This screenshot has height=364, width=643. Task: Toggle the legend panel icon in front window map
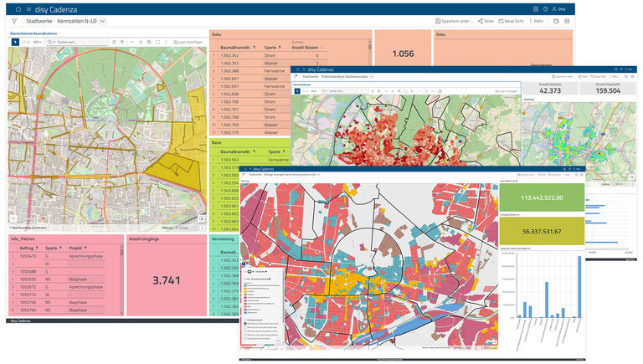coord(244,264)
